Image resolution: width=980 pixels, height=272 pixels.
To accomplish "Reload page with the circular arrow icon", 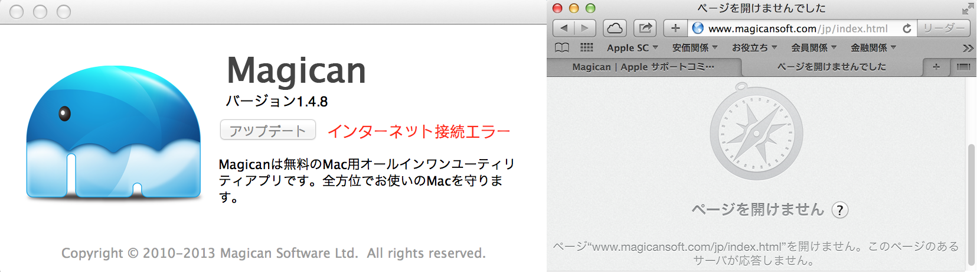I will coord(907,28).
